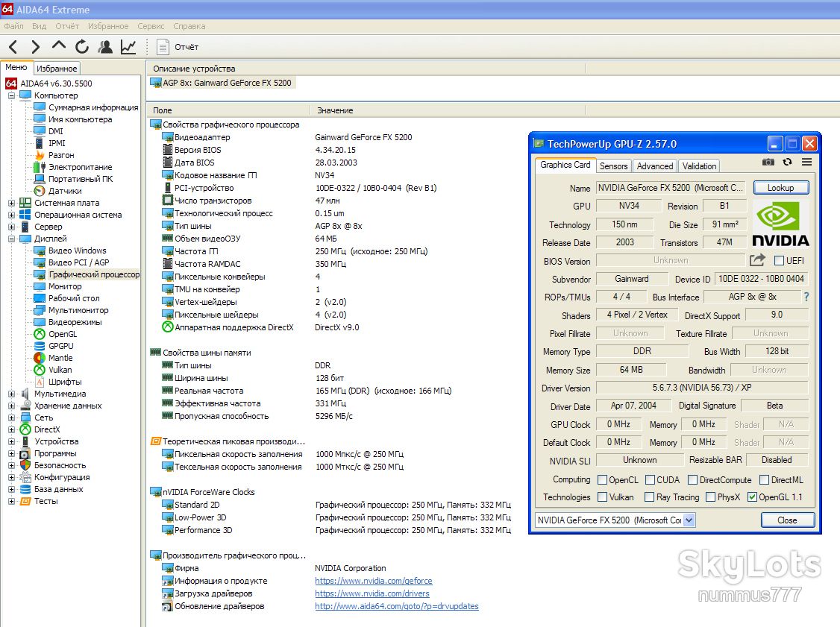
Task: Toggle the UEFI checkbox
Action: (x=780, y=261)
